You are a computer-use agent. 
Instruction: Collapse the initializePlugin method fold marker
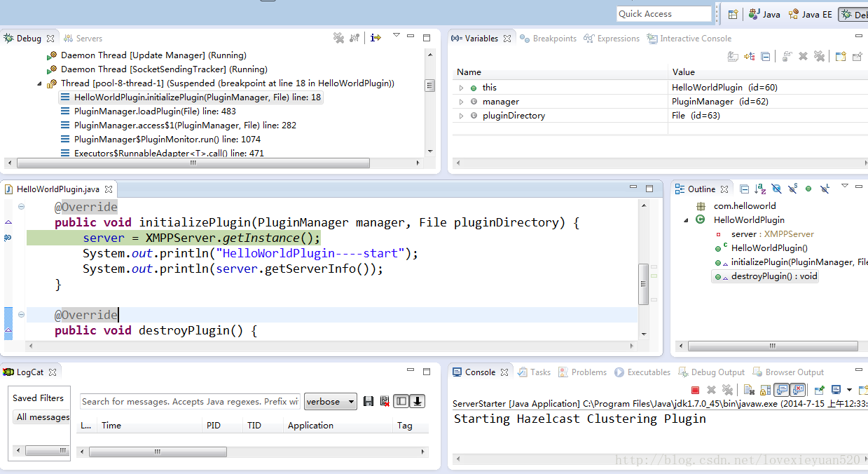click(22, 207)
